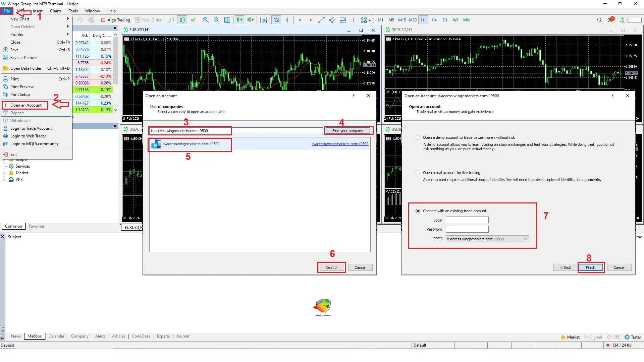This screenshot has width=644, height=362.
Task: Select the draw trendline tool
Action: pos(321,20)
